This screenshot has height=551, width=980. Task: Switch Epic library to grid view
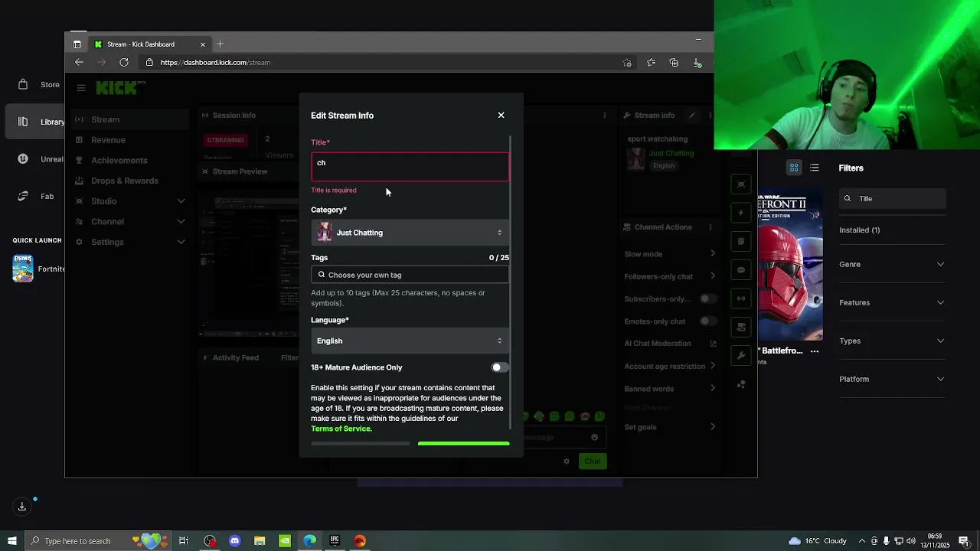[794, 168]
